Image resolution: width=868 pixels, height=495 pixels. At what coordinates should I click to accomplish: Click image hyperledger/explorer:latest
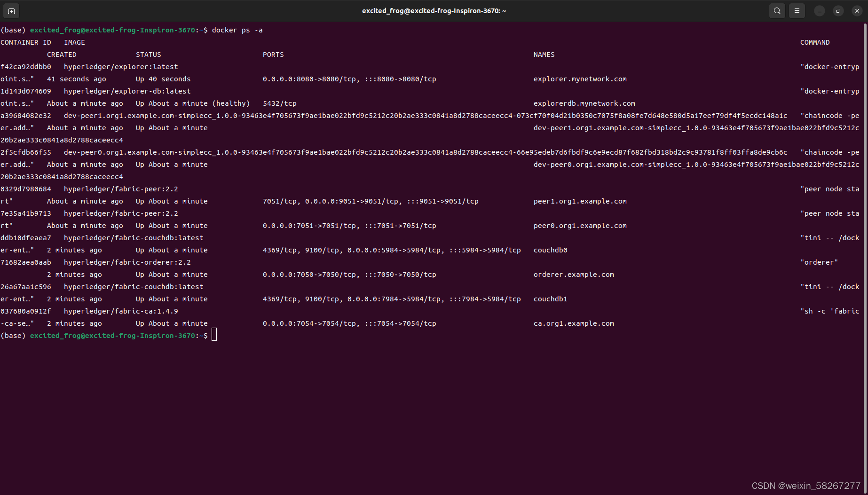[x=121, y=67]
